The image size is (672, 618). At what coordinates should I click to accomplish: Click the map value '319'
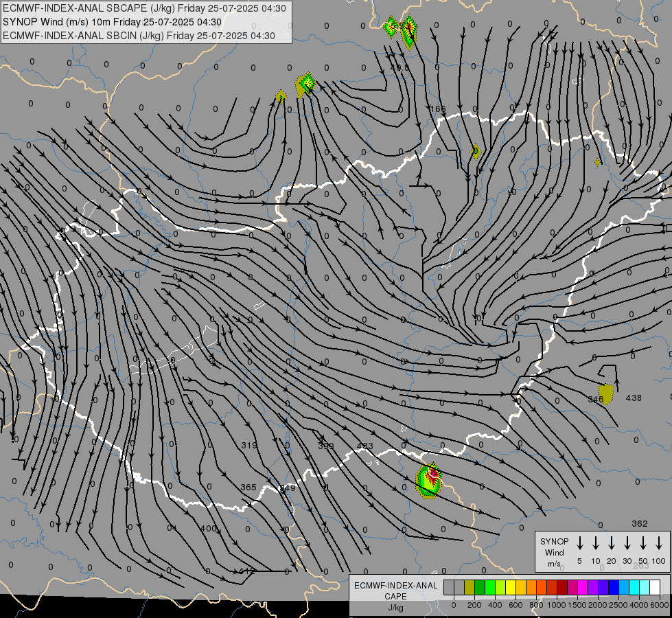point(249,445)
